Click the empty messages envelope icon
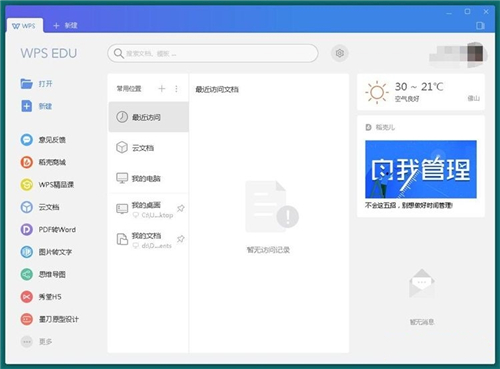 (x=422, y=283)
